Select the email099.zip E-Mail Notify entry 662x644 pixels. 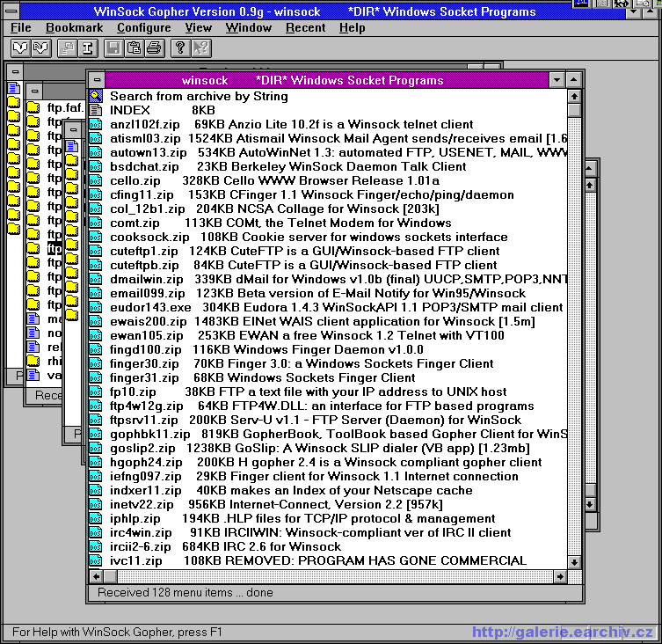tap(317, 293)
